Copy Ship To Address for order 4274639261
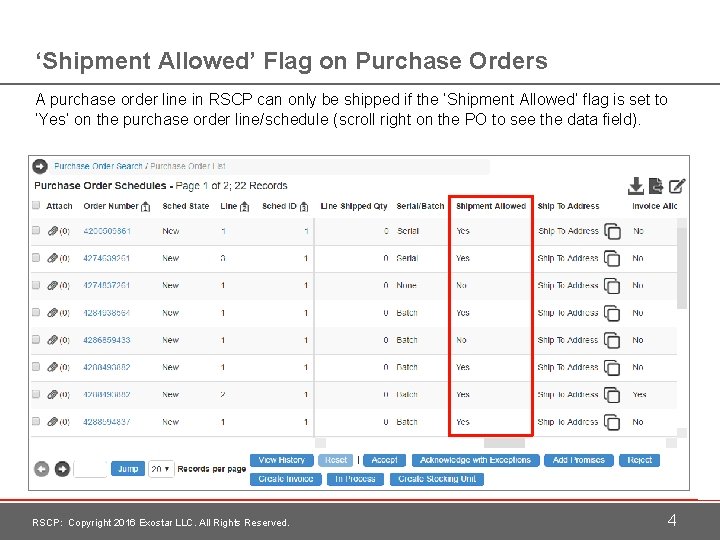The image size is (720, 540). tap(612, 259)
